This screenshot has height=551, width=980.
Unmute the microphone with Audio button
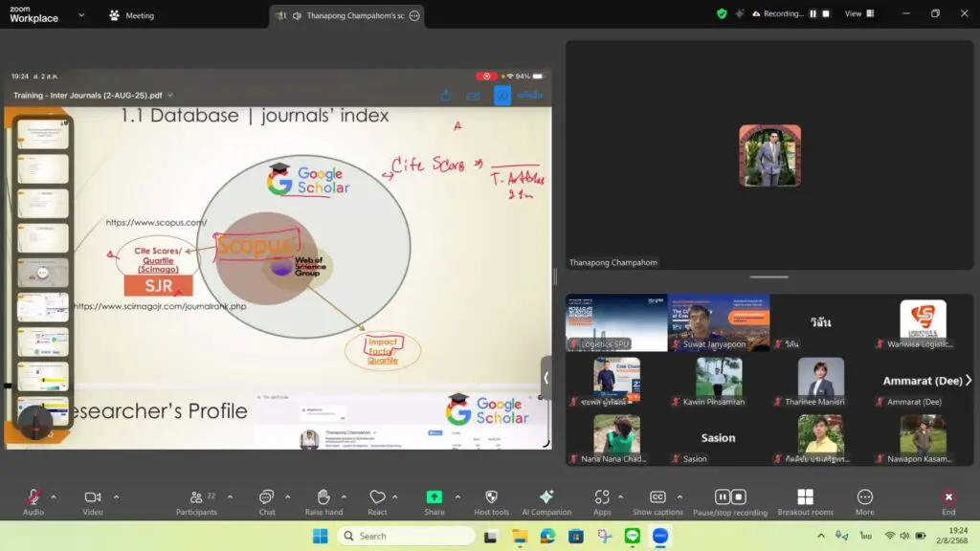[x=33, y=501]
